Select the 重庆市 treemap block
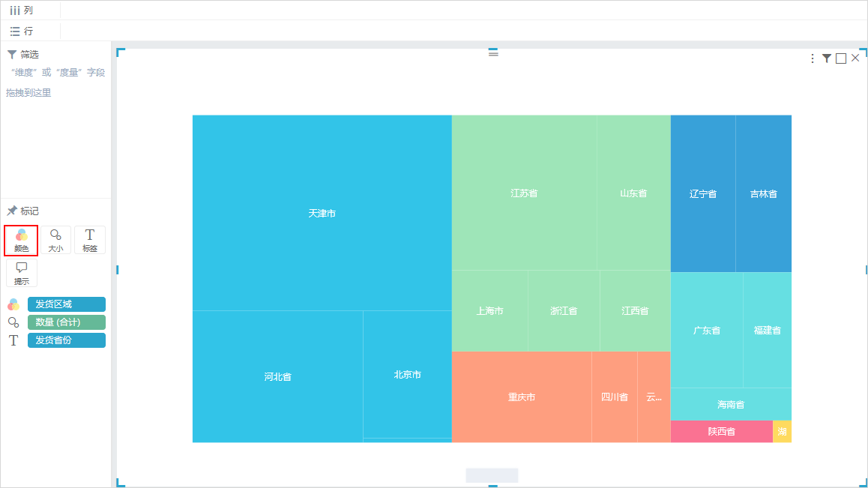 pos(522,397)
